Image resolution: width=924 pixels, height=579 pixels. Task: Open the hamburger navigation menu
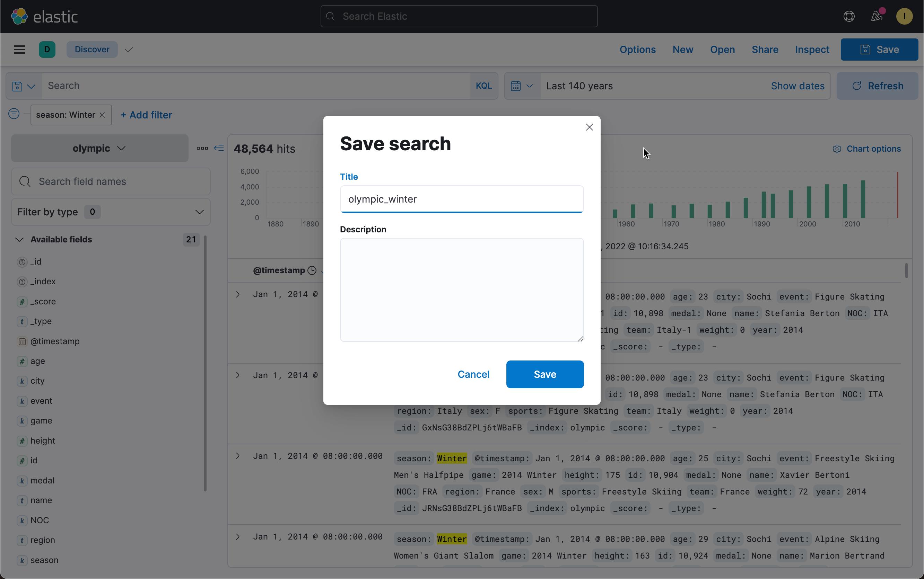point(19,50)
